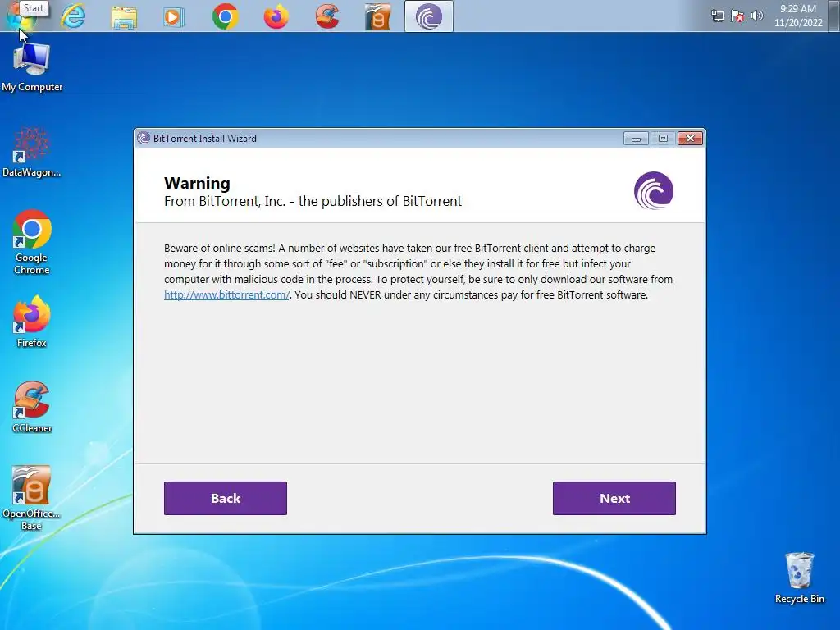Click the volume speaker tray icon
The width and height of the screenshot is (840, 630).
pos(756,16)
